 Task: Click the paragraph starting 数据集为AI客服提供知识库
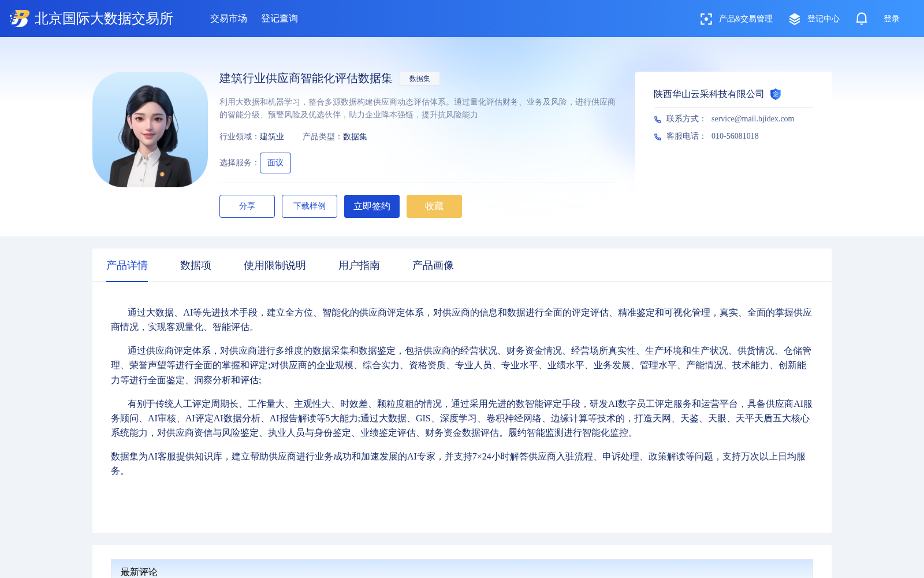462,464
